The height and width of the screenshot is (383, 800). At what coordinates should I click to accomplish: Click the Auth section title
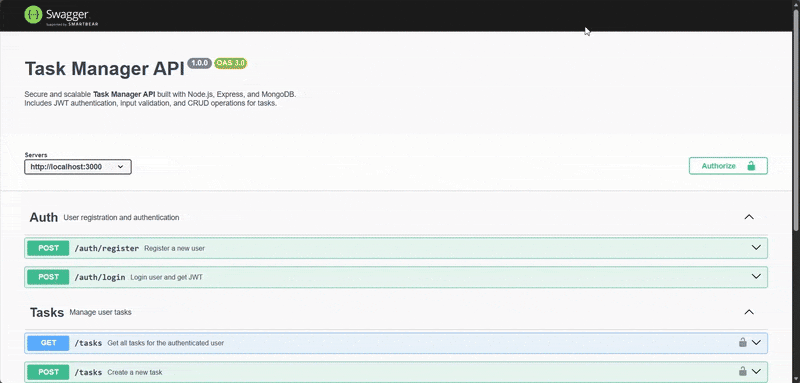(x=43, y=217)
